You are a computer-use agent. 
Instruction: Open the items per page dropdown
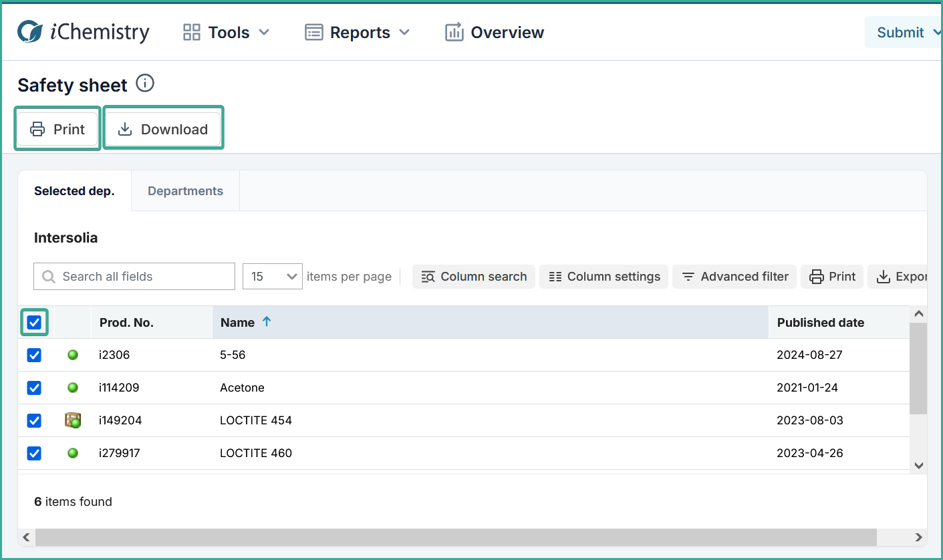(x=273, y=277)
